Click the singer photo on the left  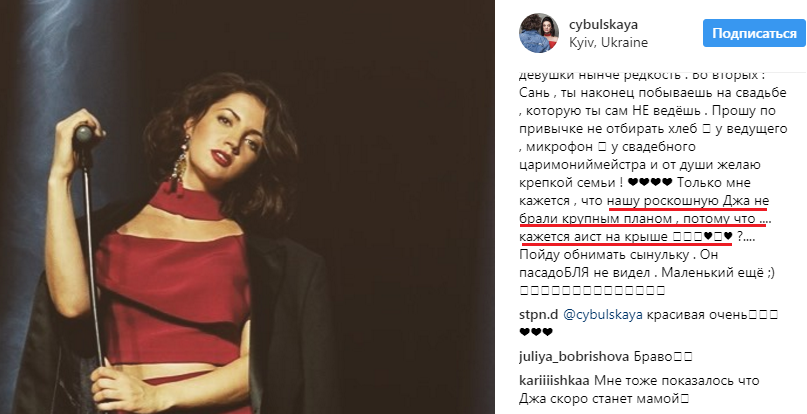point(247,207)
